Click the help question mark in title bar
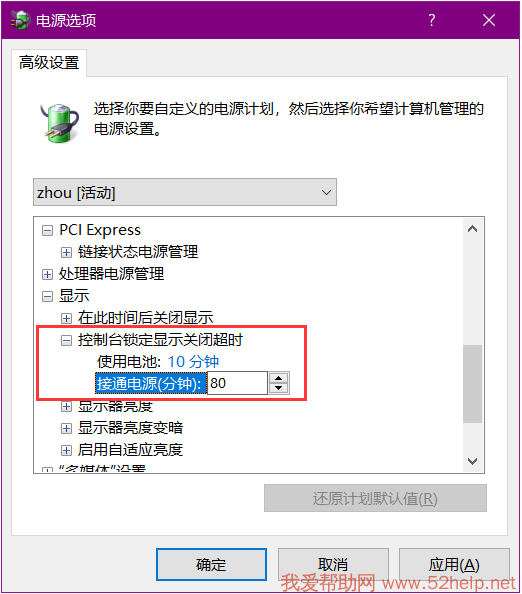 (x=432, y=20)
